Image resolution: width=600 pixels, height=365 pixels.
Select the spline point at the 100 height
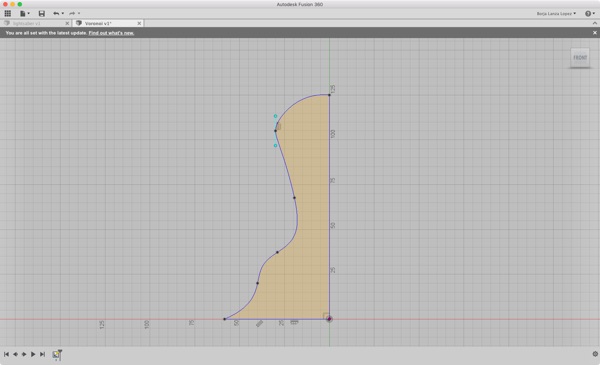click(276, 131)
